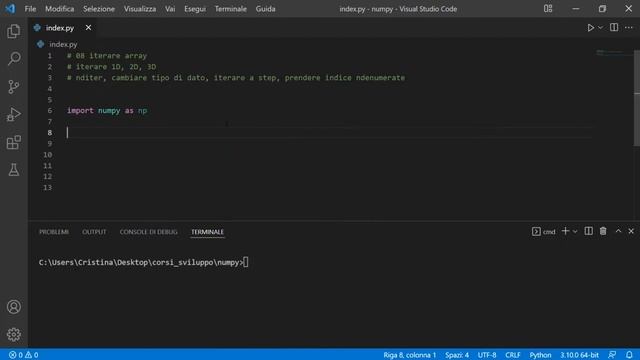Open the Accounts menu icon
This screenshot has height=360, width=640.
pos(13,307)
